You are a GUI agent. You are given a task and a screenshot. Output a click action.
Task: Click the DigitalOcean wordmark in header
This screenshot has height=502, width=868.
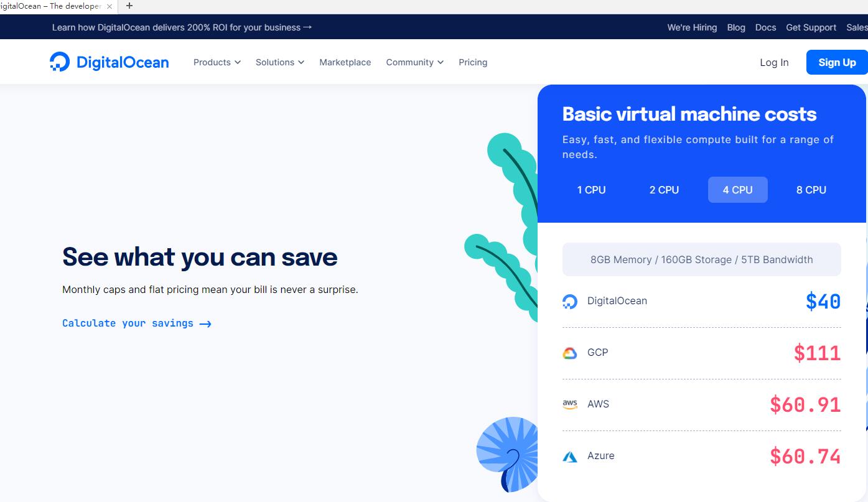123,62
